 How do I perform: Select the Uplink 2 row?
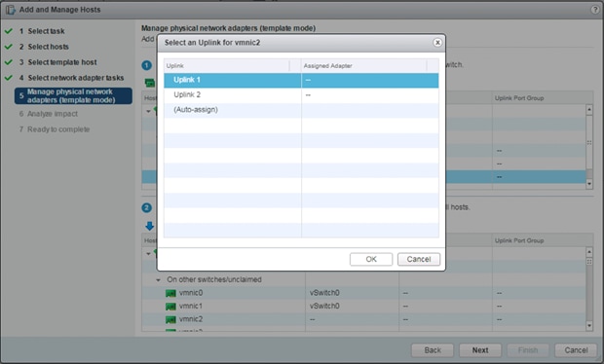pos(301,95)
